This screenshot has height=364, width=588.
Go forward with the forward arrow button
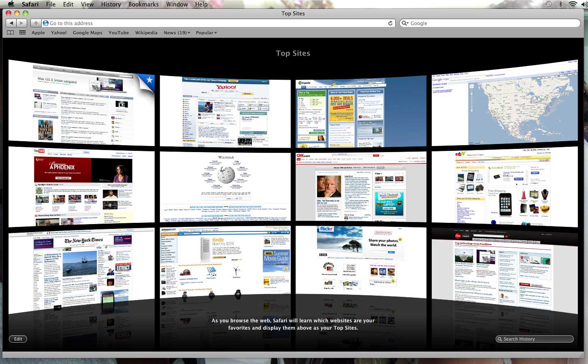pos(22,23)
